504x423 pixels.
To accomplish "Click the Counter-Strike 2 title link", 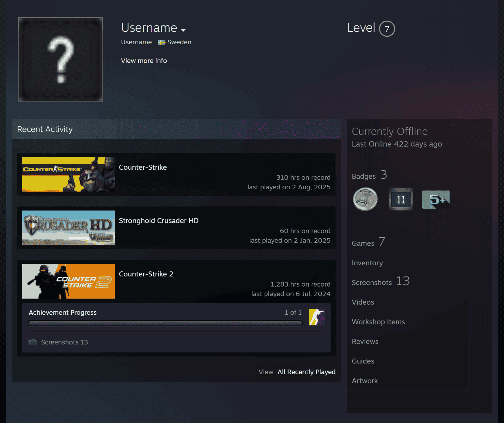I will tap(146, 274).
